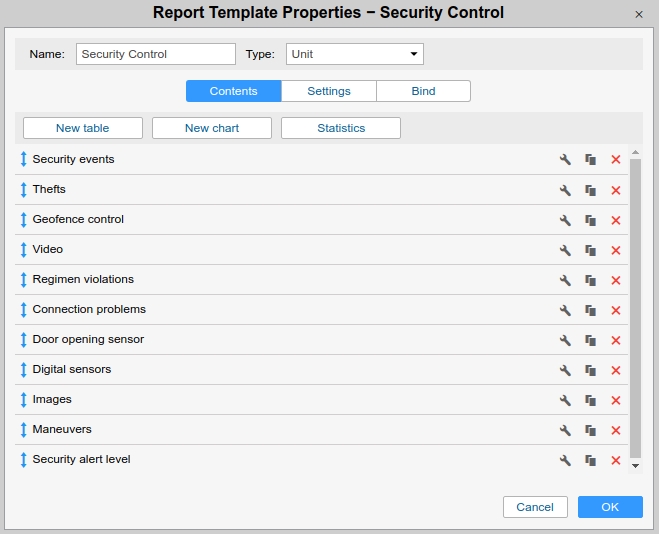Copy the Digital sensors entry

[591, 370]
